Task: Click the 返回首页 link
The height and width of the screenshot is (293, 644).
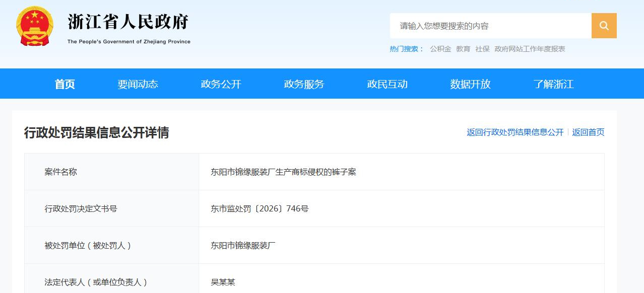Action: click(x=589, y=132)
